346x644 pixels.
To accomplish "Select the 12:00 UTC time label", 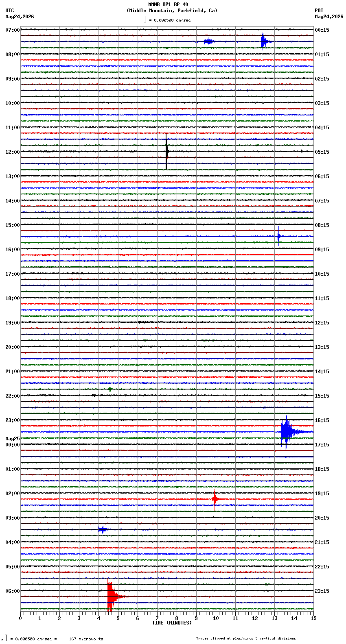I will (x=13, y=152).
